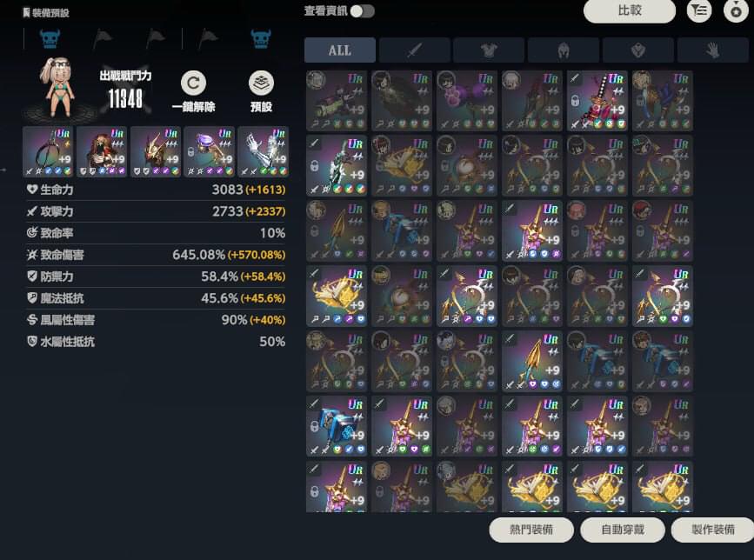
Task: Select the gloves category tab
Action: [712, 50]
